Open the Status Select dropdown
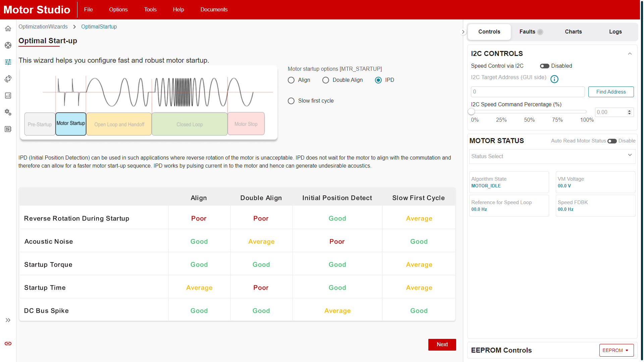Image resolution: width=644 pixels, height=362 pixels. pyautogui.click(x=552, y=156)
